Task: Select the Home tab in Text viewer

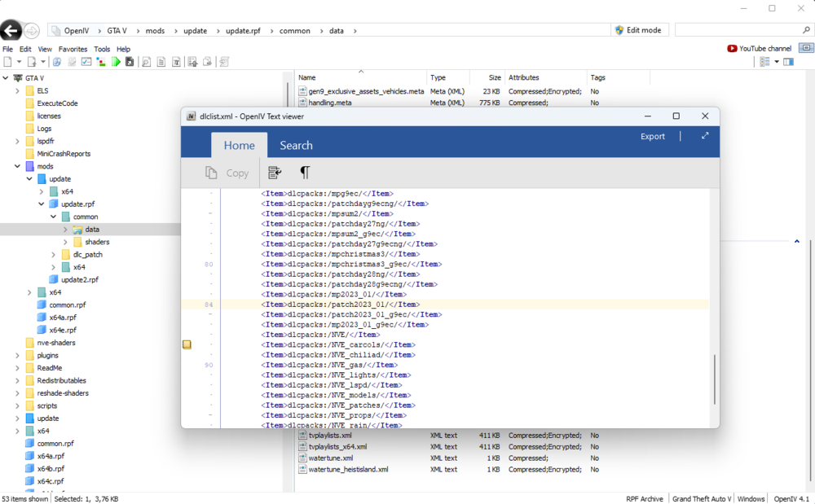Action: tap(239, 145)
